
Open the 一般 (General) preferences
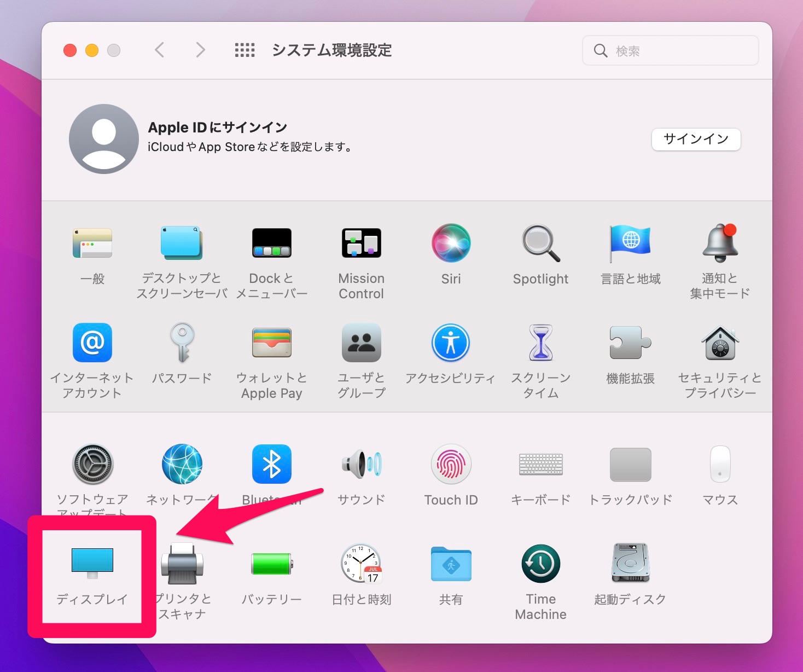click(92, 243)
